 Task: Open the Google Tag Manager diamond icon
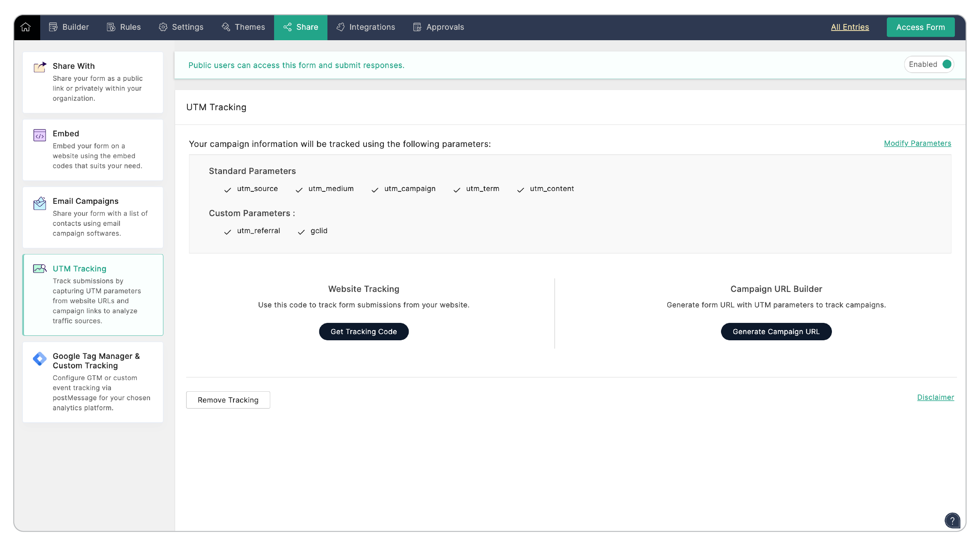(x=40, y=358)
